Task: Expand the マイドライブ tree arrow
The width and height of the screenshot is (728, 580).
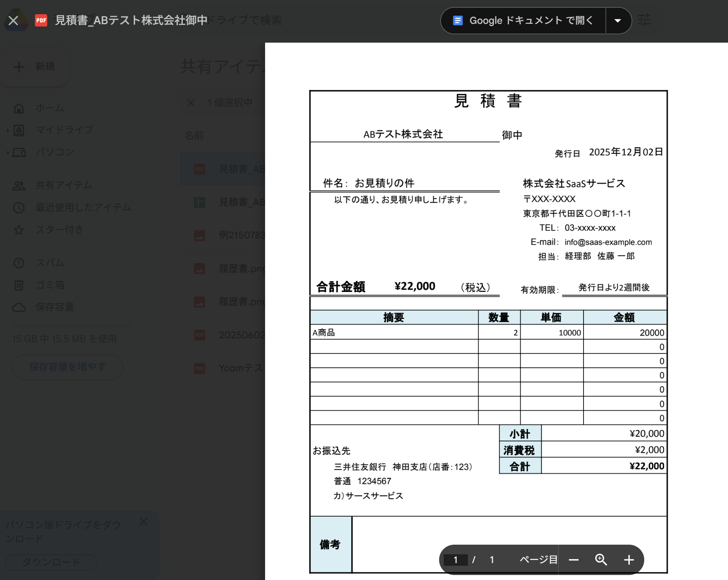Action: pyautogui.click(x=8, y=131)
